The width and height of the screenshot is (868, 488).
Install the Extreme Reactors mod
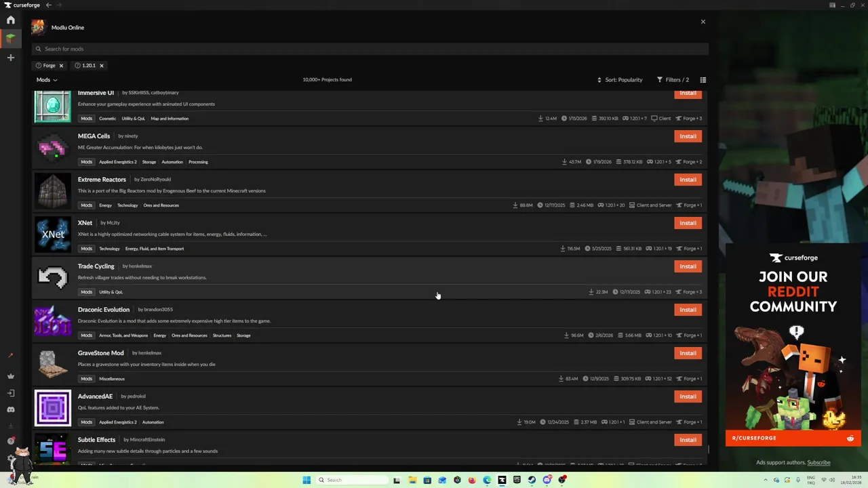(688, 180)
